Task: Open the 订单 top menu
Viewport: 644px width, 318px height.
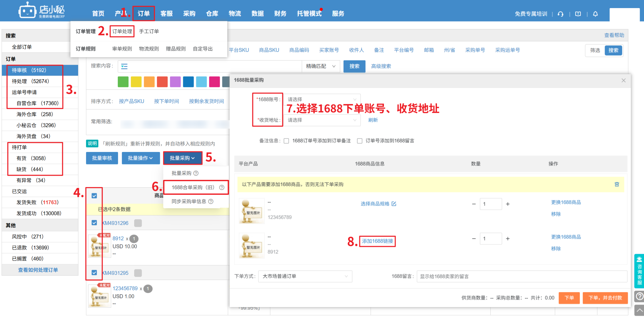Action: pos(144,14)
